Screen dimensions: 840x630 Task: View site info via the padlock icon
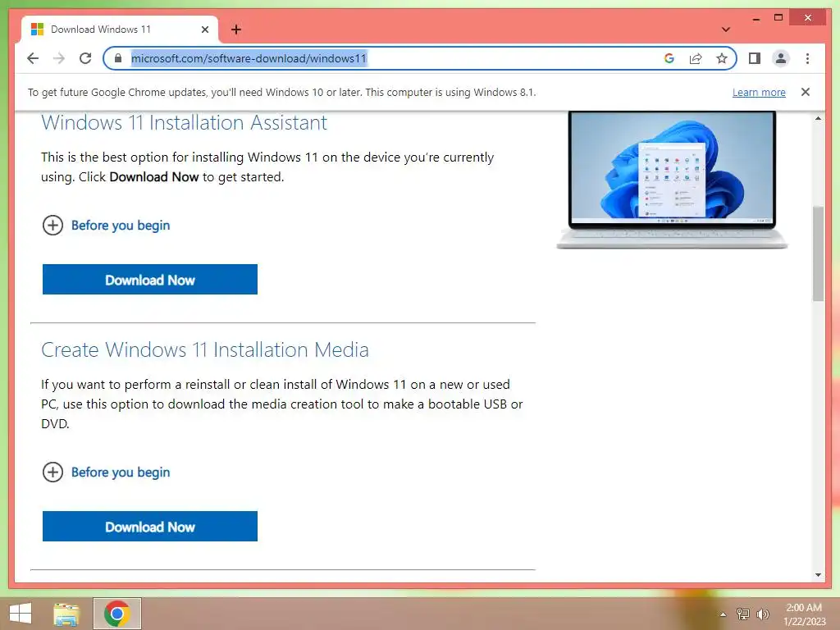coord(118,58)
